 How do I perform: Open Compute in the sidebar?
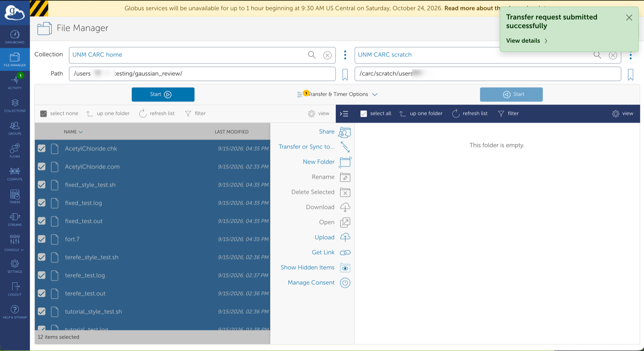click(15, 174)
